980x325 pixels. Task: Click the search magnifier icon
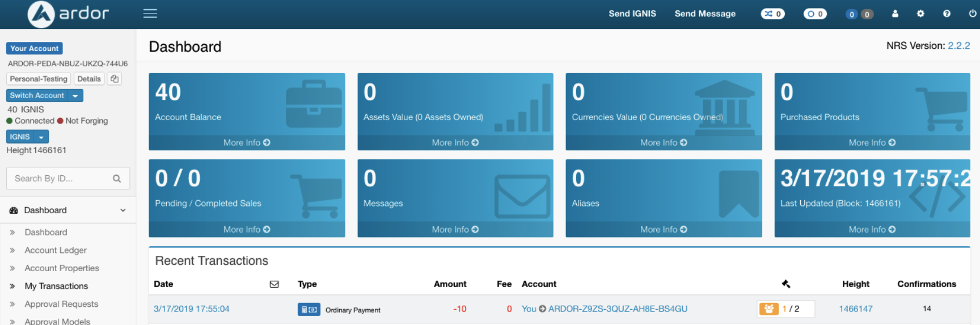117,179
